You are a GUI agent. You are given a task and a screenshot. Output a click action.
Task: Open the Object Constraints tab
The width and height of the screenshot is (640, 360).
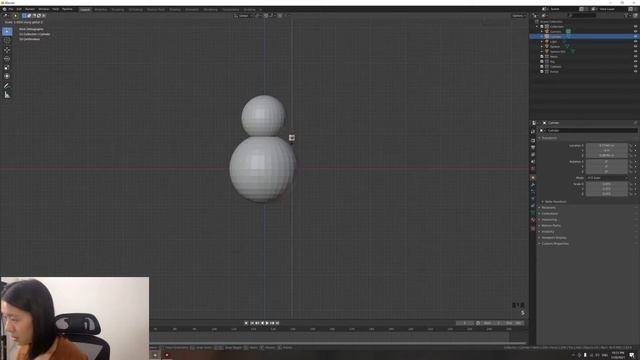click(x=533, y=206)
